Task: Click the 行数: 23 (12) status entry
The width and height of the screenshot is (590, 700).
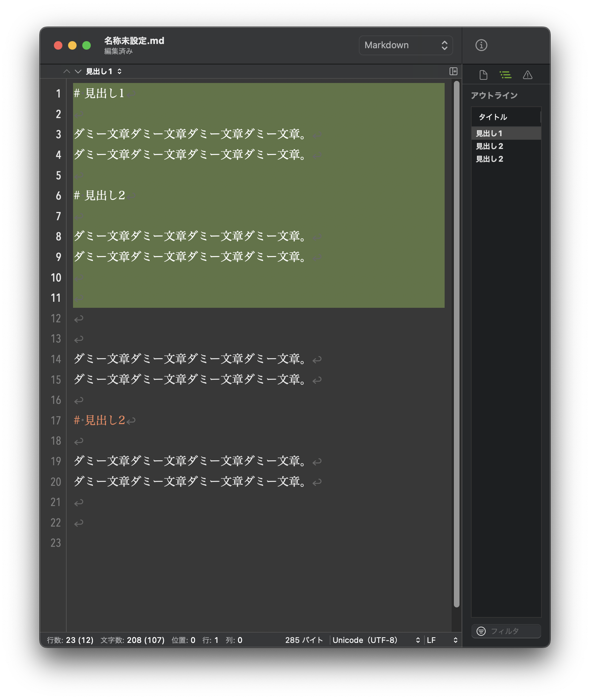Action: [70, 640]
